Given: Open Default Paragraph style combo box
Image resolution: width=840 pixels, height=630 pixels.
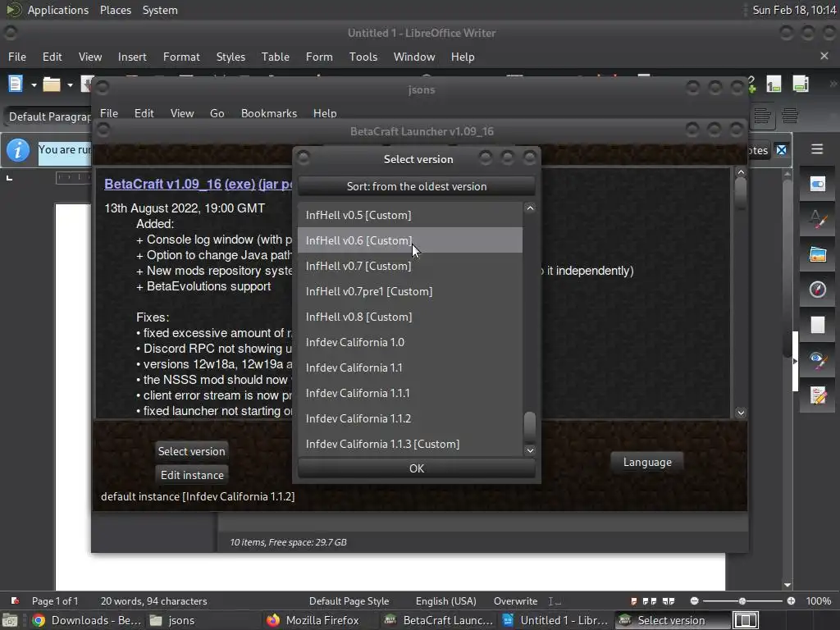Looking at the screenshot, I should tap(48, 116).
